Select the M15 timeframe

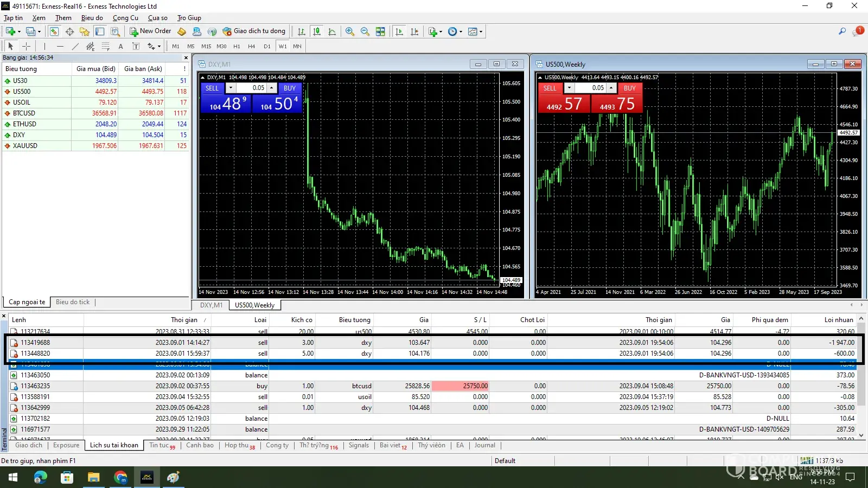(206, 47)
